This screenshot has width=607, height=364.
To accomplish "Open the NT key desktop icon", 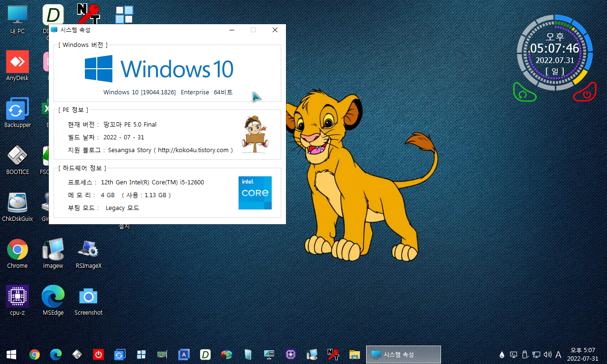I will 89,13.
